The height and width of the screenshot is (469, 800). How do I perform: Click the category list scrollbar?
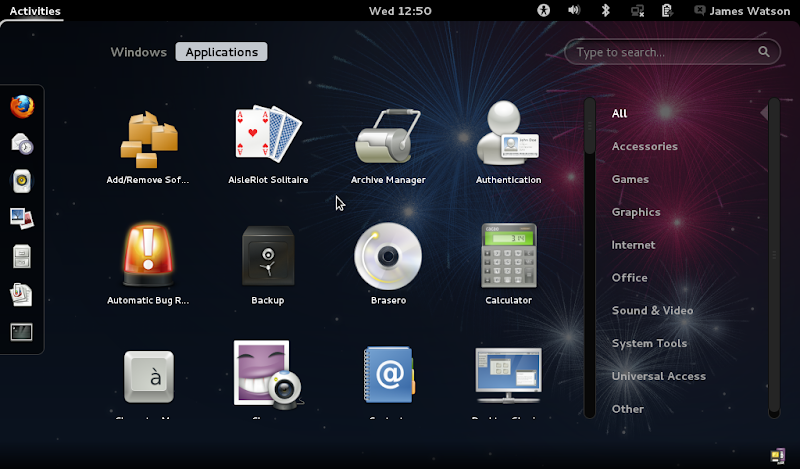[x=774, y=254]
